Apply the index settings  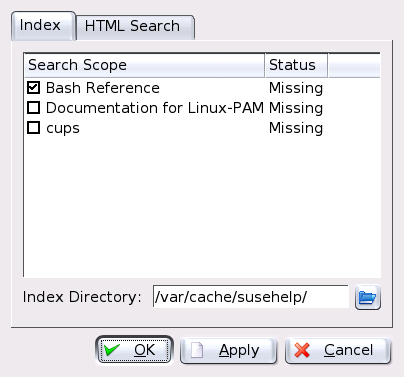click(x=229, y=351)
